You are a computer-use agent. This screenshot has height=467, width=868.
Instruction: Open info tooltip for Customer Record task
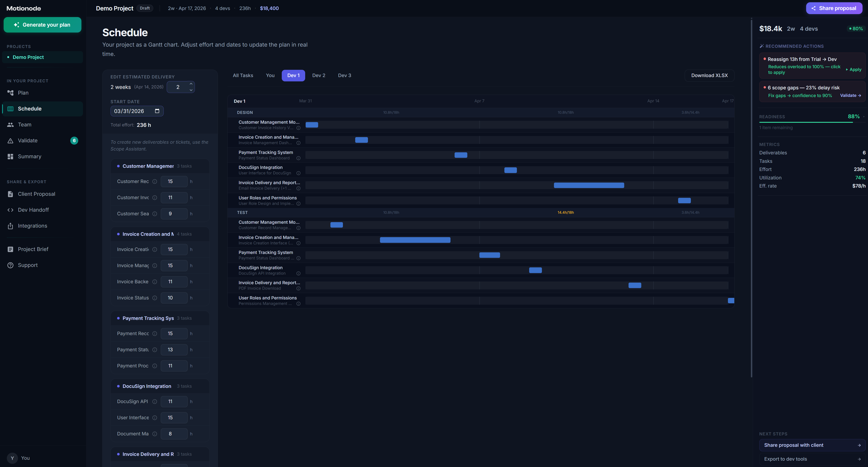(x=155, y=181)
